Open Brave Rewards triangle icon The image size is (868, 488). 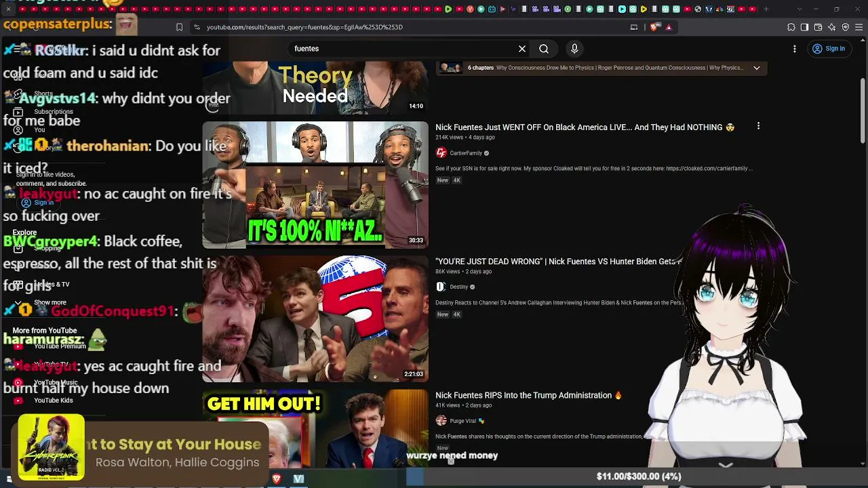(x=669, y=27)
